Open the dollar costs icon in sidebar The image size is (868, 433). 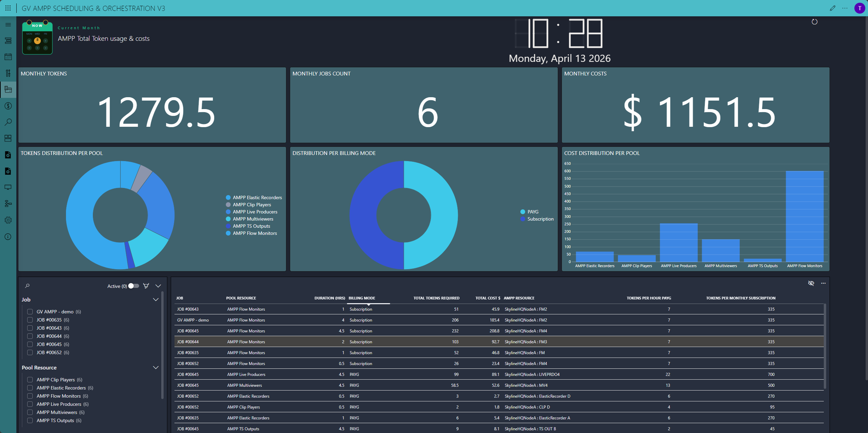(8, 106)
